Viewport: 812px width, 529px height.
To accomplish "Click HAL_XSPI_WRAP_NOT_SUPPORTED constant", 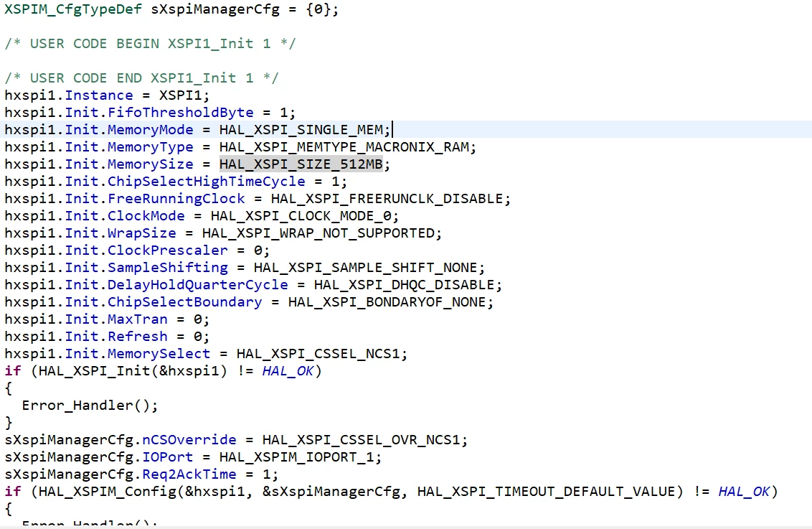I will point(318,233).
